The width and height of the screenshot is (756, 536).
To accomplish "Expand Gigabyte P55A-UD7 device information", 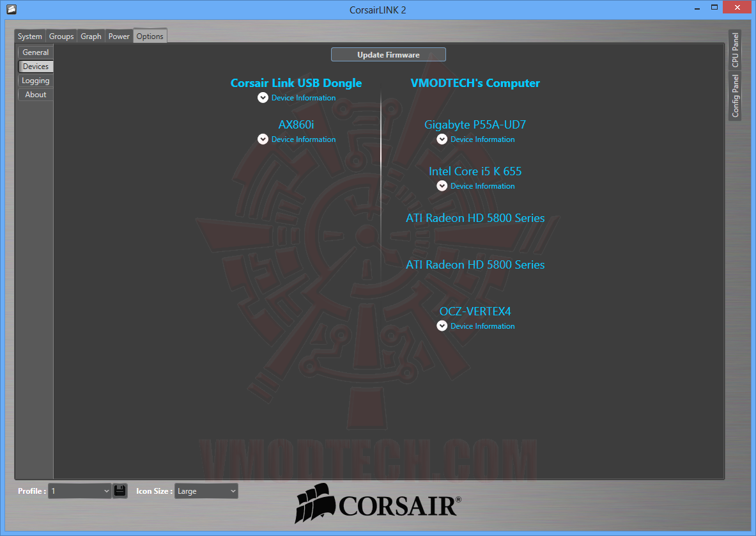I will [442, 139].
